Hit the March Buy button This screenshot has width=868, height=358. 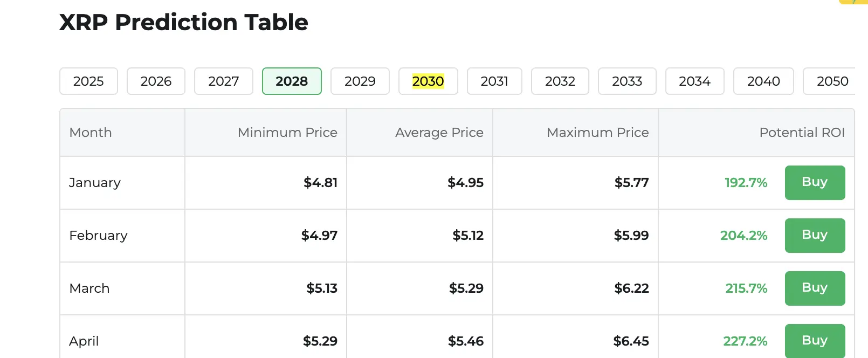pos(815,288)
